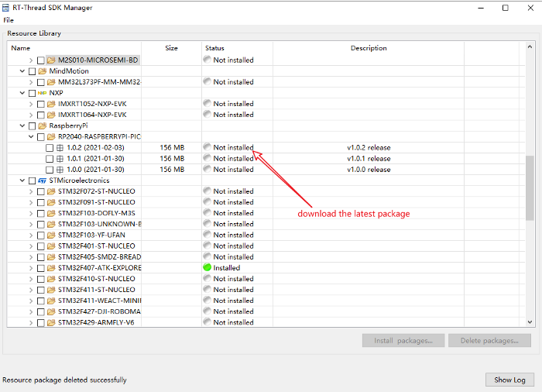The width and height of the screenshot is (542, 392).
Task: Click the Description column header
Action: click(x=369, y=48)
